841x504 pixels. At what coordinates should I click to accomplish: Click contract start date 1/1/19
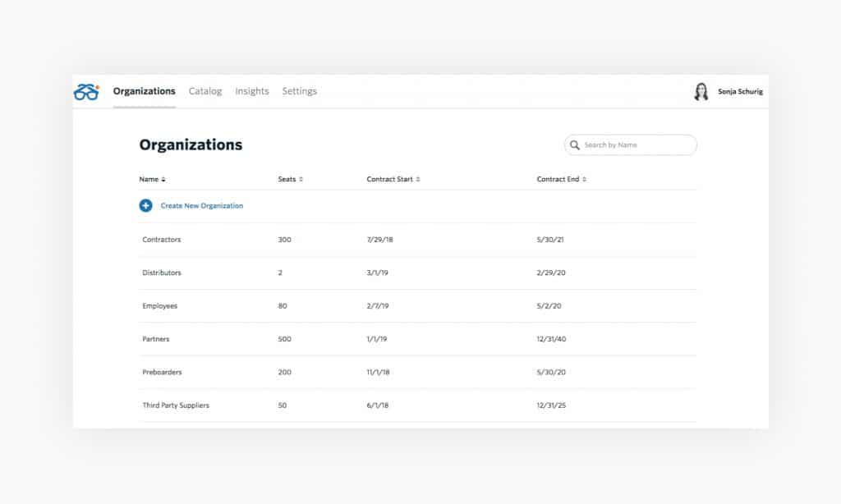[x=377, y=339]
